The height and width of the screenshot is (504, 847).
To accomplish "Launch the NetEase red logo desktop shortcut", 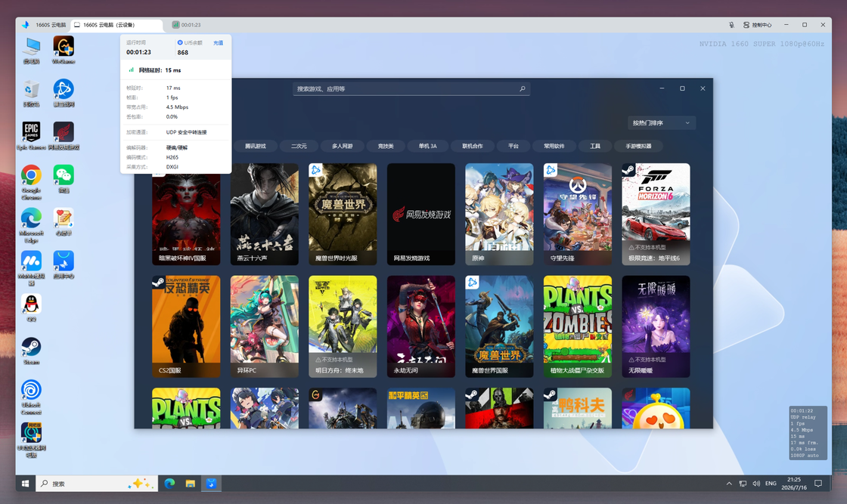I will click(x=64, y=136).
